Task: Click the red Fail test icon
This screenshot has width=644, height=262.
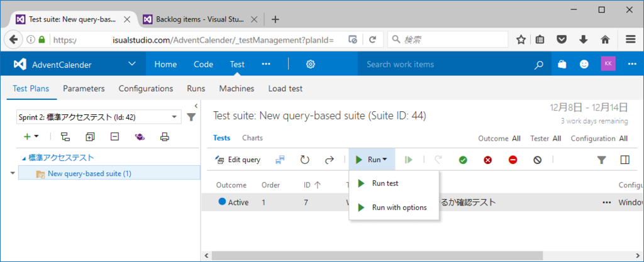Action: point(487,160)
